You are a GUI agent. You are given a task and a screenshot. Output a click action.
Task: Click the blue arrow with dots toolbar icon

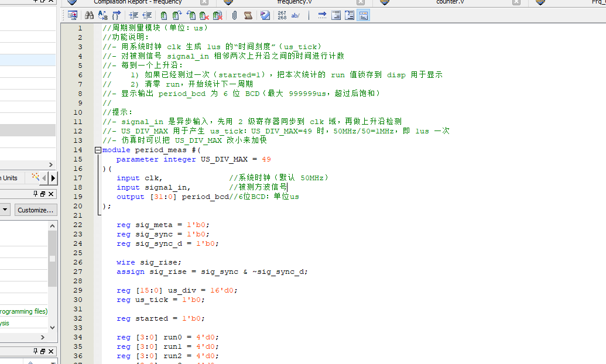[x=323, y=15]
